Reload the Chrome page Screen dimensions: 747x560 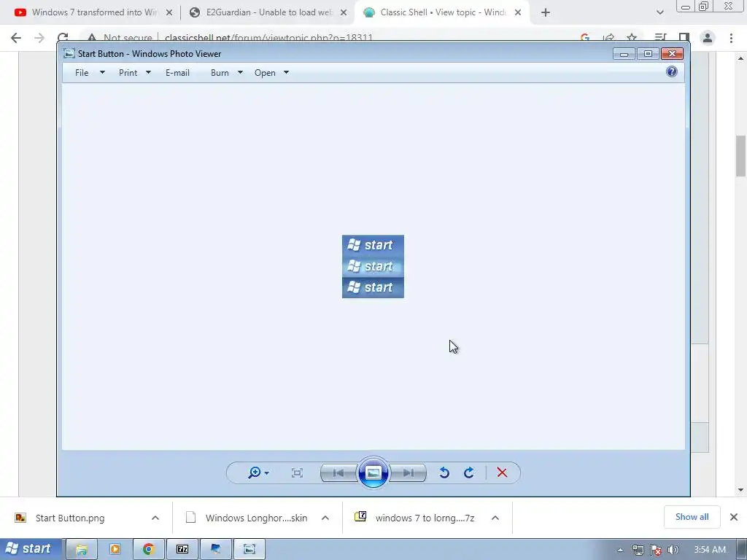coord(63,38)
